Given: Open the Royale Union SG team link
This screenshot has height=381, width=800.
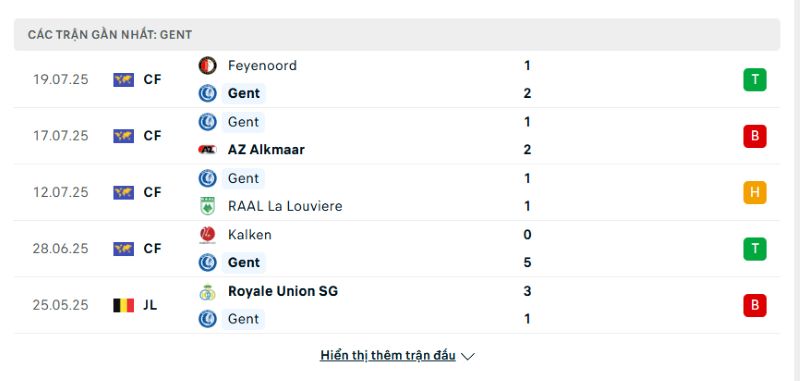Looking at the screenshot, I should [x=283, y=291].
